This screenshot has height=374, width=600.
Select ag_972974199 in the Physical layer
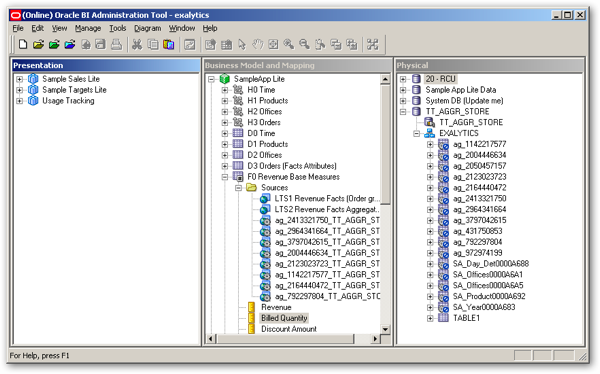pyautogui.click(x=478, y=253)
